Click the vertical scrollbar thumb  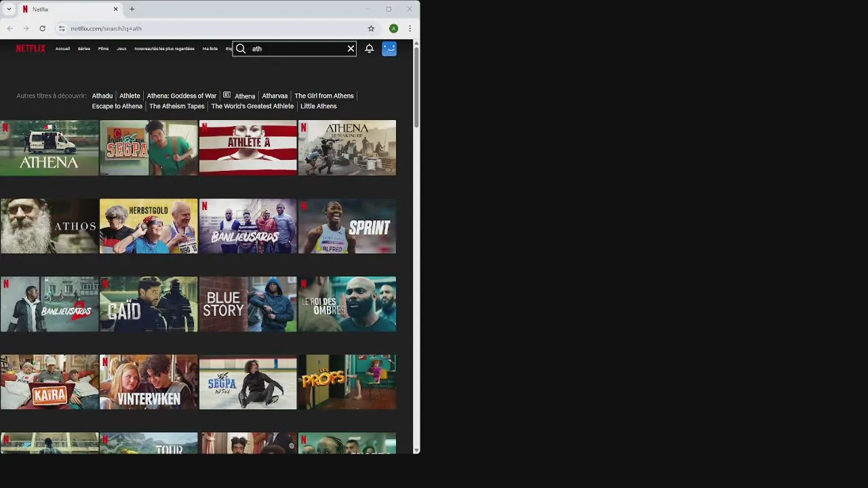click(416, 87)
